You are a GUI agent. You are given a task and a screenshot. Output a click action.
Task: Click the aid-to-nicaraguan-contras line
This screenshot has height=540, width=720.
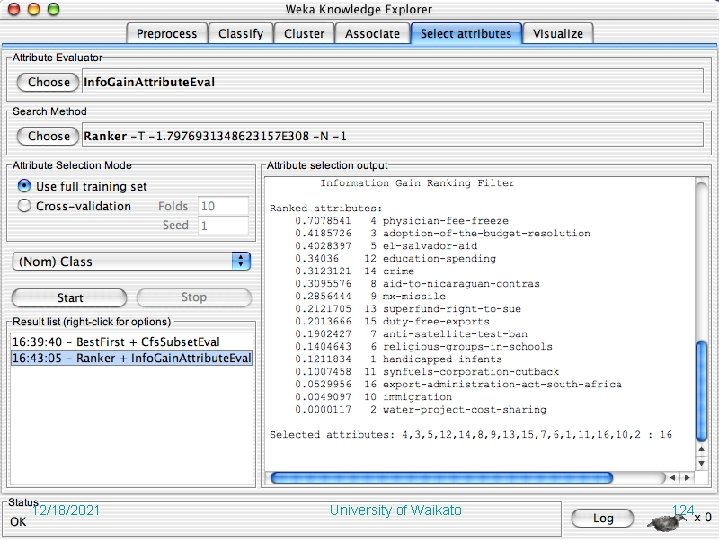tap(417, 284)
